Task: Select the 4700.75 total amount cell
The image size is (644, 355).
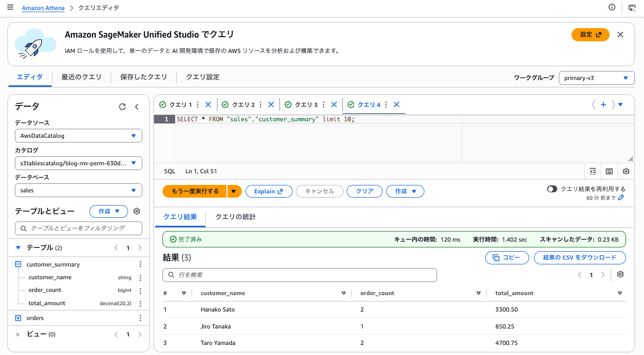Action: (x=505, y=343)
